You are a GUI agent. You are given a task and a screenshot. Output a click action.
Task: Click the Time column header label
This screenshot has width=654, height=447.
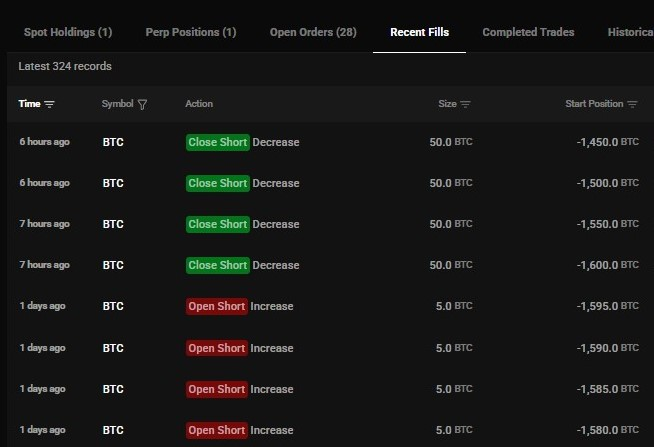pos(29,104)
